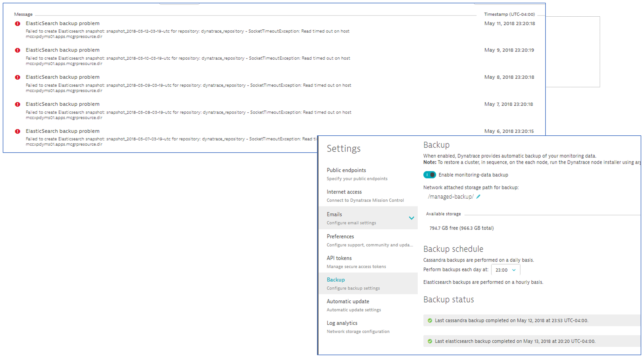
Task: Click the error icon for the May 7 backup problem
Action: pyautogui.click(x=18, y=104)
